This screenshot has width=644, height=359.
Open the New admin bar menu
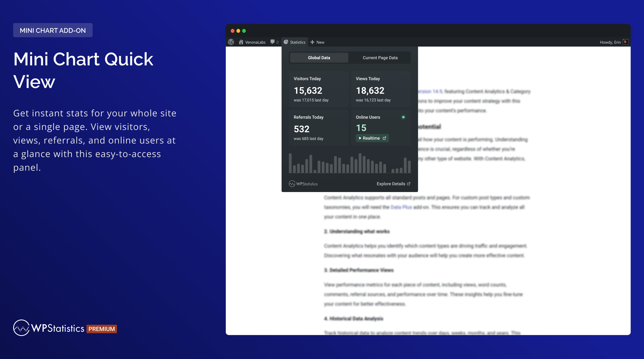tap(317, 42)
